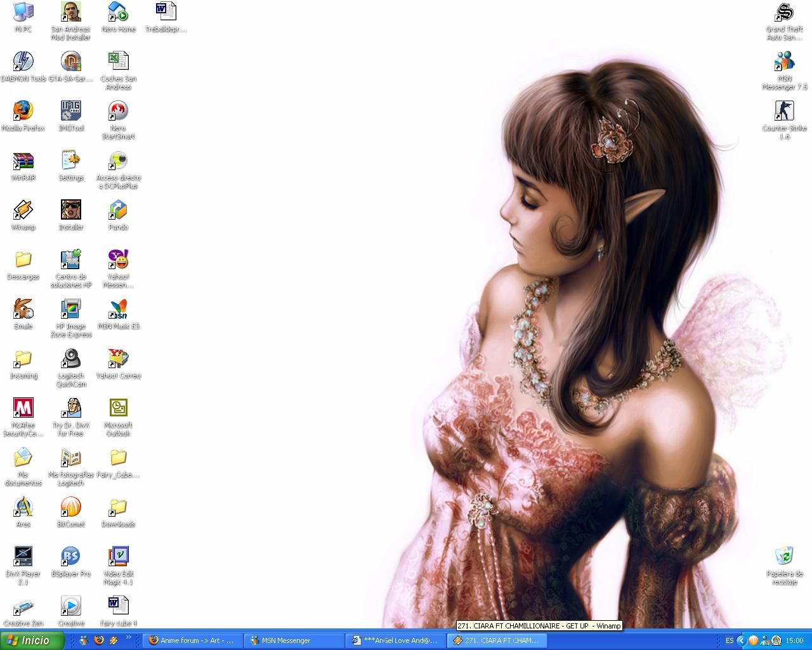This screenshot has height=650, width=812.
Task: Launch Video Edit Magic 4.1
Action: click(119, 566)
